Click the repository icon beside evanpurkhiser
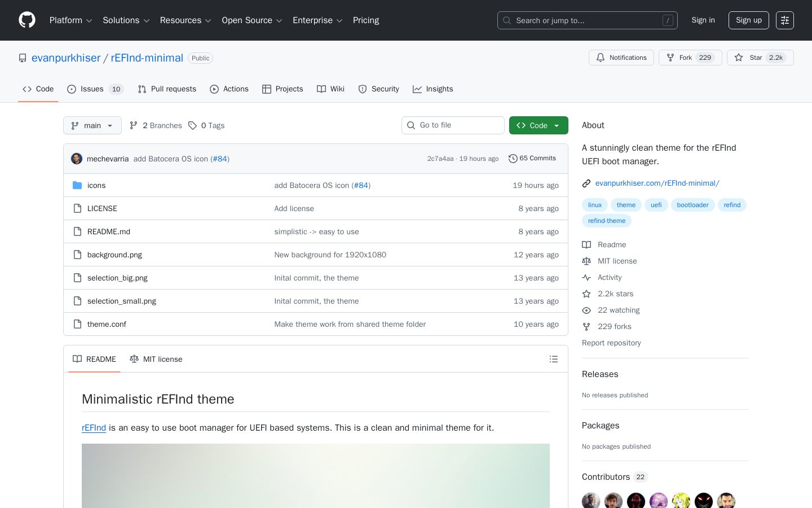 [23, 58]
